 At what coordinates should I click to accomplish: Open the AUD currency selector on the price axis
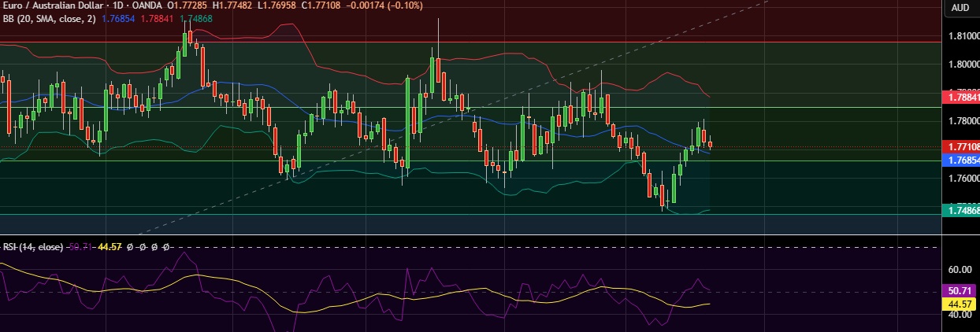point(960,8)
